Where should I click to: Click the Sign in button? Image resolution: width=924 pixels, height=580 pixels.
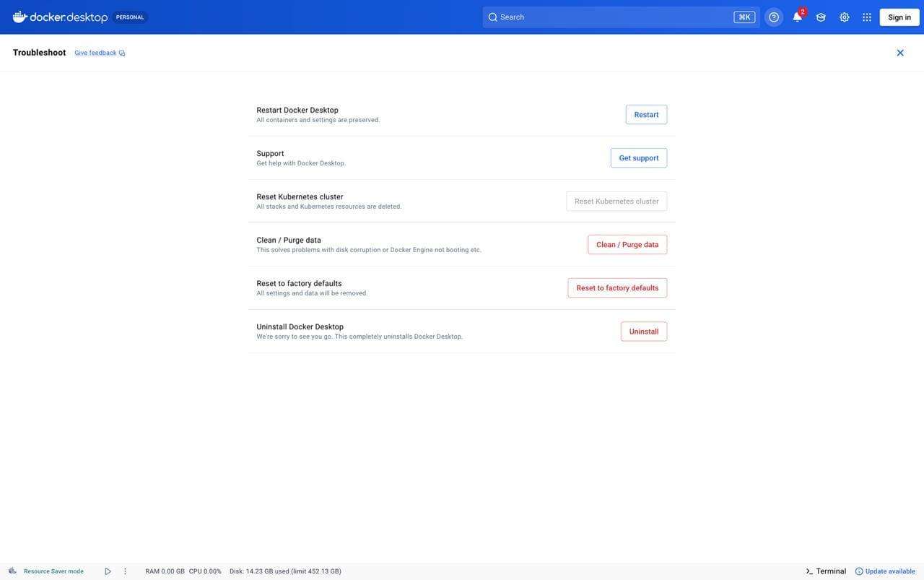pos(899,17)
